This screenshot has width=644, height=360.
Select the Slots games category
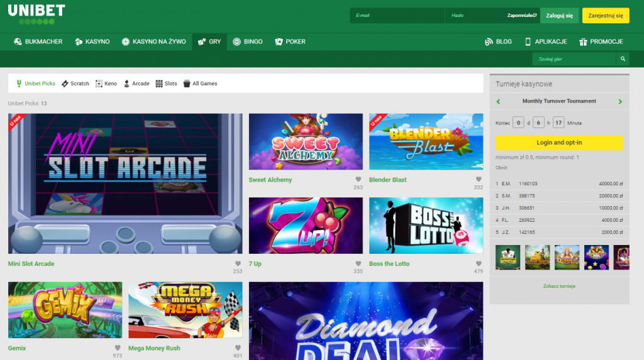point(166,84)
